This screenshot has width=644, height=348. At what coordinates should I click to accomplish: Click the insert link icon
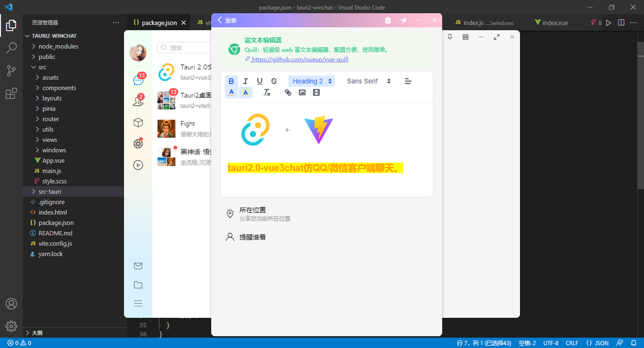pyautogui.click(x=288, y=92)
